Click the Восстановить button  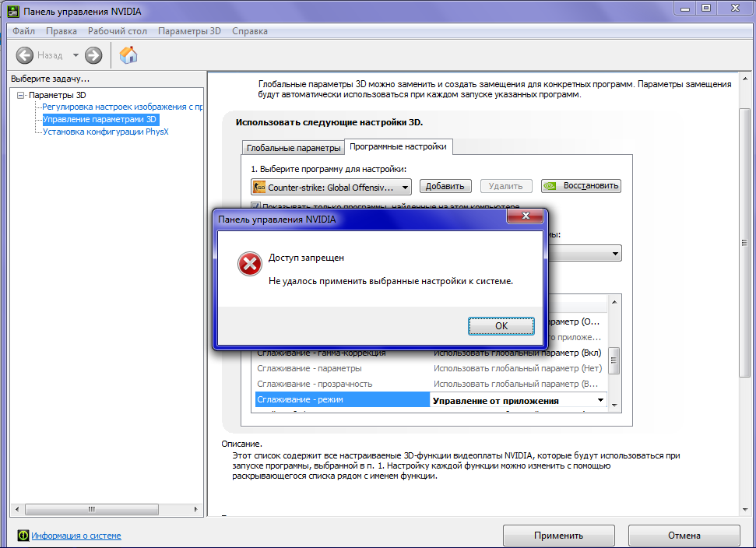581,186
